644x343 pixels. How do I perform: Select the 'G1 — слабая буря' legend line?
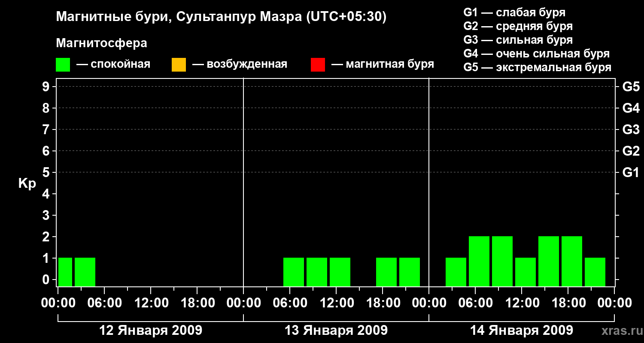[514, 12]
